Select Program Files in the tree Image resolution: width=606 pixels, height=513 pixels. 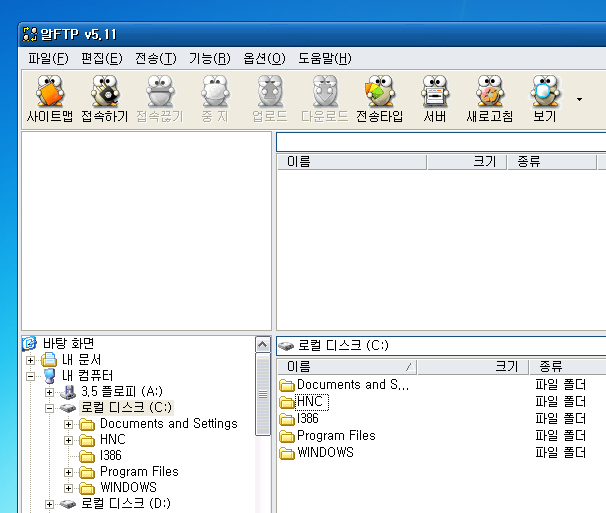(139, 471)
